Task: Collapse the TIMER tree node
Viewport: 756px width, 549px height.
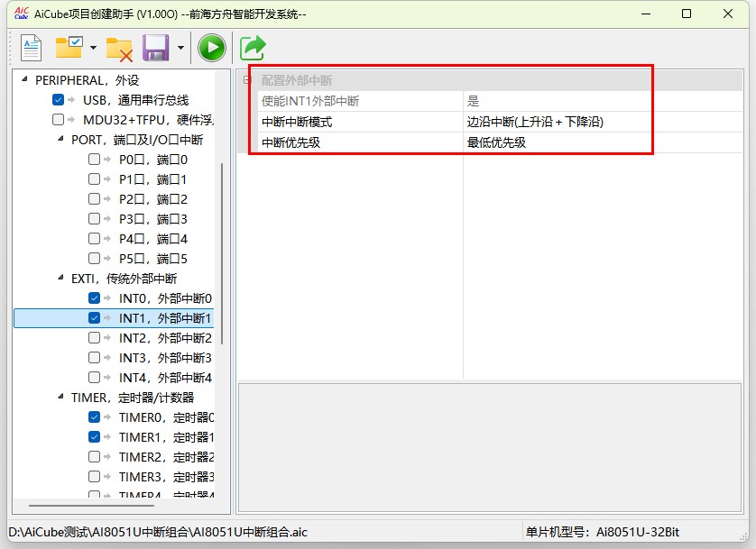Action: pos(60,397)
